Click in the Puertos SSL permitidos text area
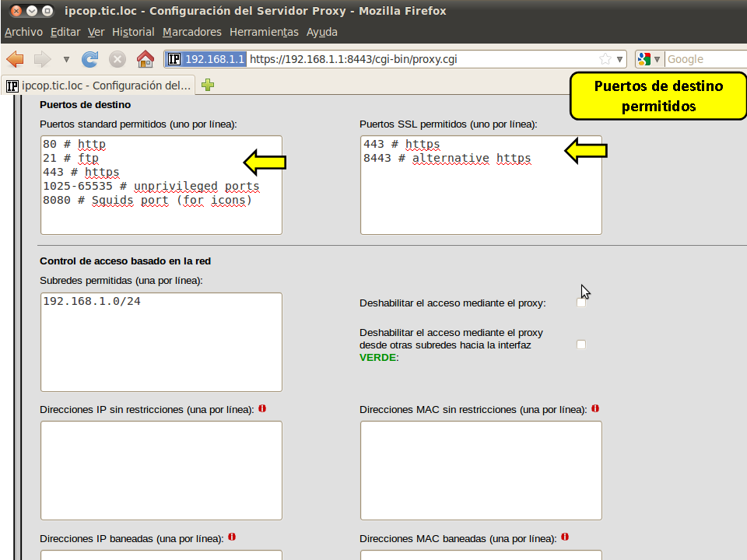Image resolution: width=747 pixels, height=560 pixels. tap(481, 194)
